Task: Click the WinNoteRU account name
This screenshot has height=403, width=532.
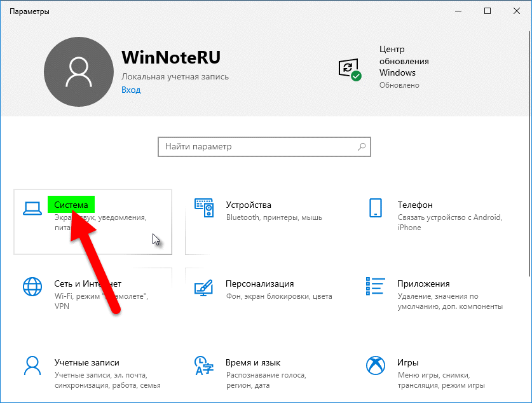Action: [171, 57]
